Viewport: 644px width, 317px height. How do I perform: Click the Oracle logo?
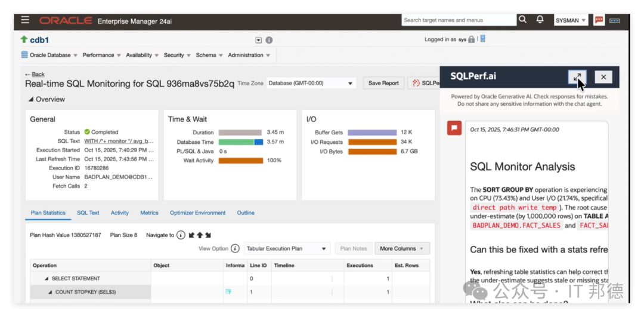click(x=66, y=20)
